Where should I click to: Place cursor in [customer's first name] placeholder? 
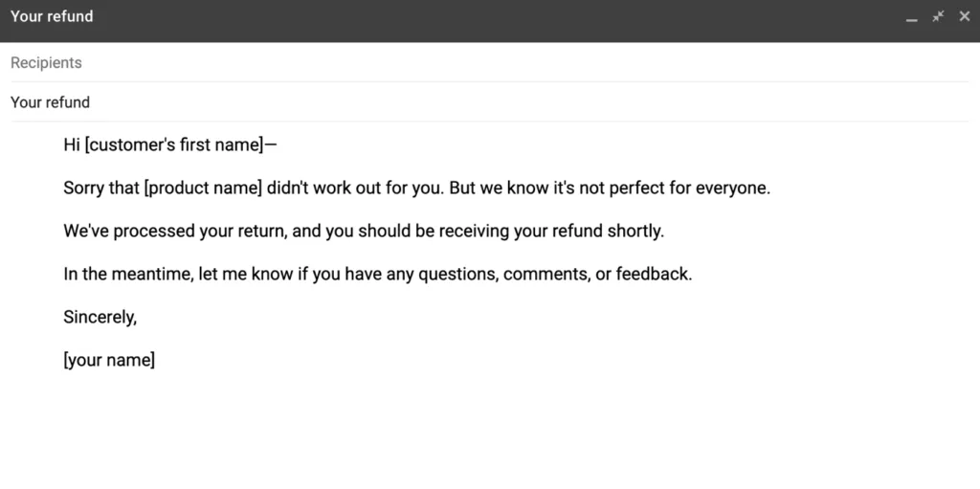(x=172, y=145)
